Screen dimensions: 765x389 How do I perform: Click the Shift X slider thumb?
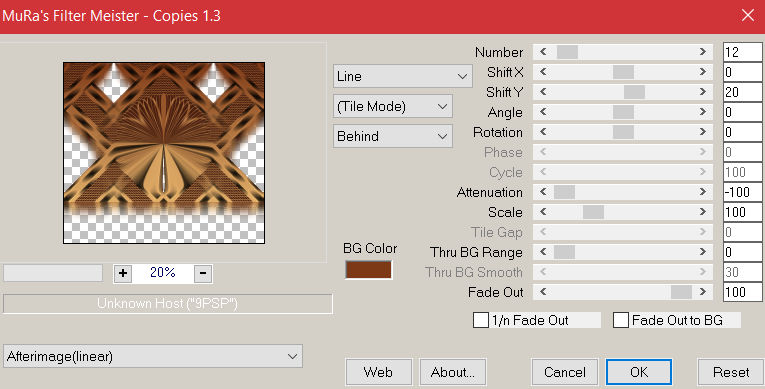click(x=624, y=72)
